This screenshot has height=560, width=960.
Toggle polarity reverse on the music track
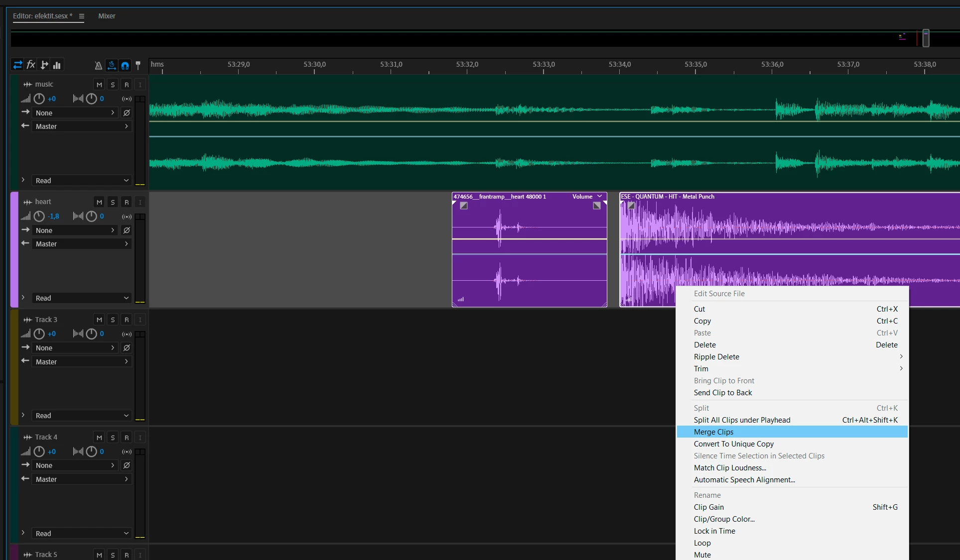127,113
